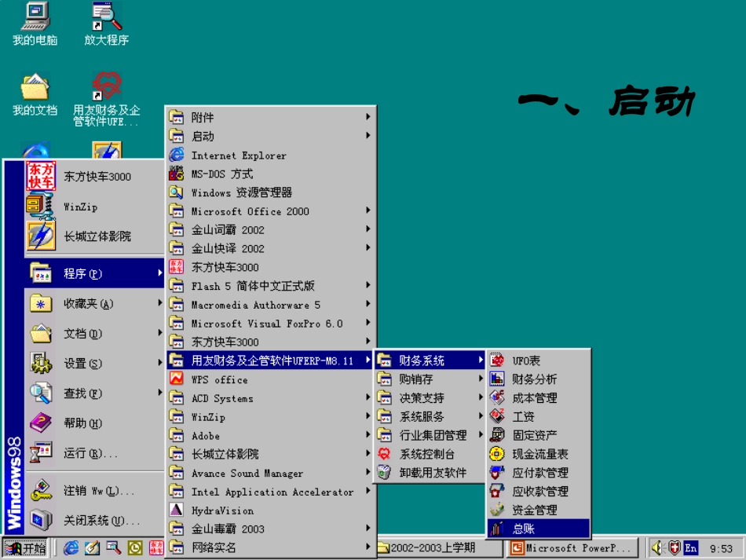This screenshot has height=560, width=746.
Task: Open 金山快译 2002 folder item
Action: tap(270, 248)
